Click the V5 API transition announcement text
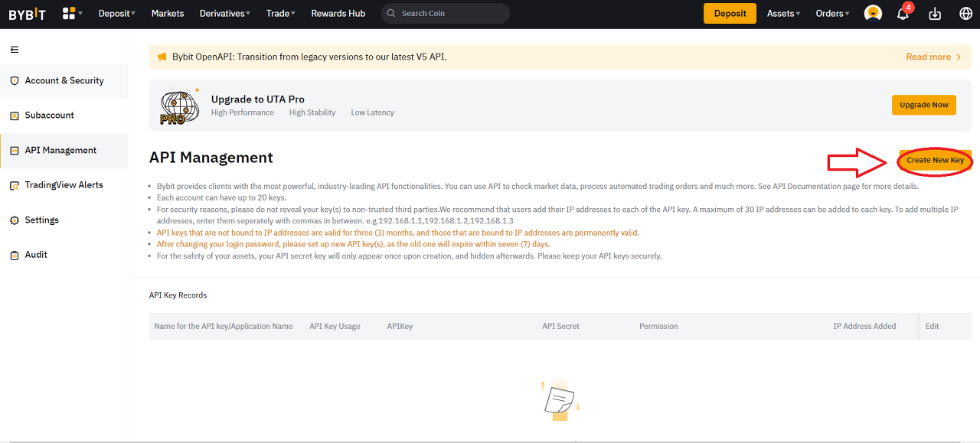Image resolution: width=980 pixels, height=443 pixels. click(x=309, y=57)
